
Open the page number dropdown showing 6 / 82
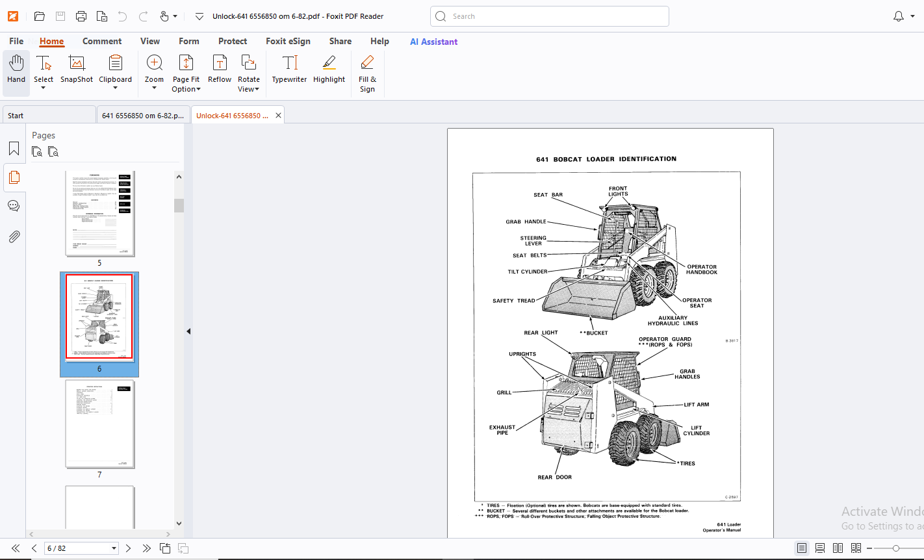pyautogui.click(x=114, y=548)
